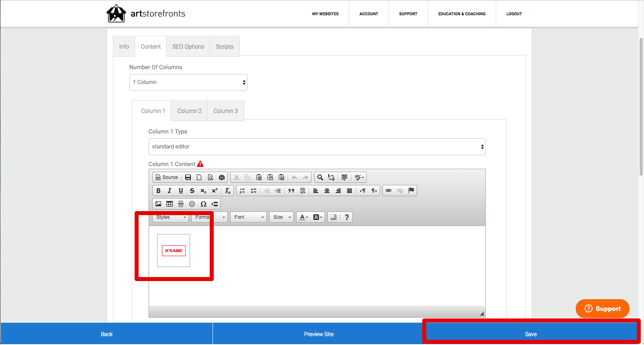Insert special character with omega icon
This screenshot has height=345, width=644.
coord(203,204)
